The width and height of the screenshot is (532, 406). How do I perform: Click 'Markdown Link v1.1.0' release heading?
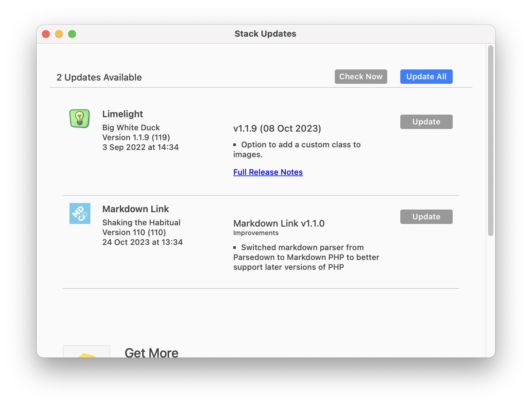point(279,223)
